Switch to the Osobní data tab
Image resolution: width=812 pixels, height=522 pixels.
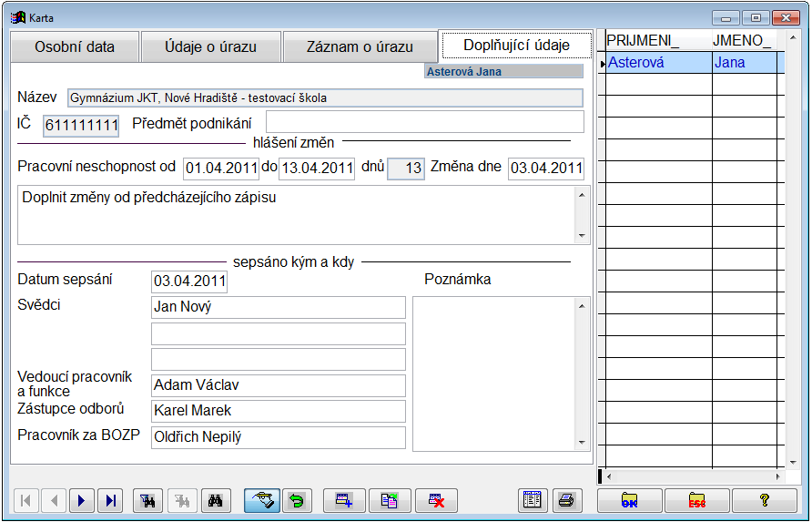75,47
